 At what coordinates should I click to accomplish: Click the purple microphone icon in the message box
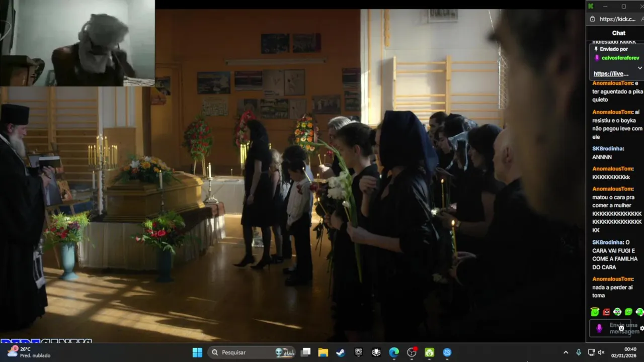pyautogui.click(x=599, y=328)
